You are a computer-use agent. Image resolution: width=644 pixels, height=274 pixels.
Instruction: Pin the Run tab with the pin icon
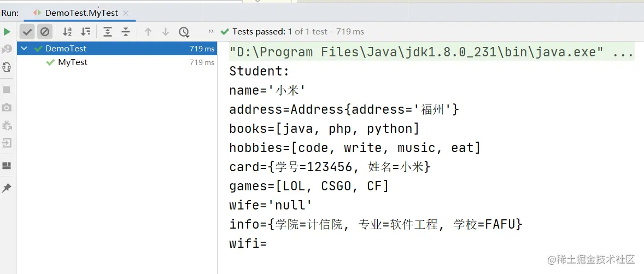(7, 188)
